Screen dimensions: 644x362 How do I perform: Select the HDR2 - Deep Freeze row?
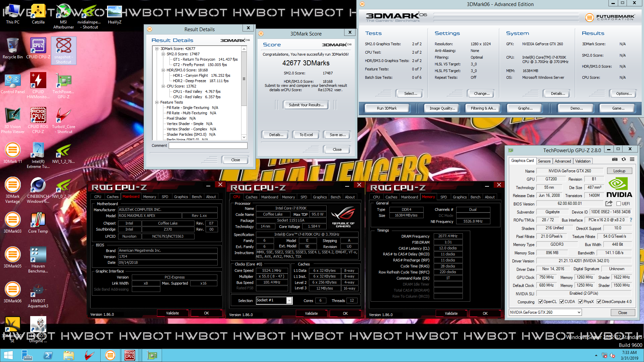200,81
